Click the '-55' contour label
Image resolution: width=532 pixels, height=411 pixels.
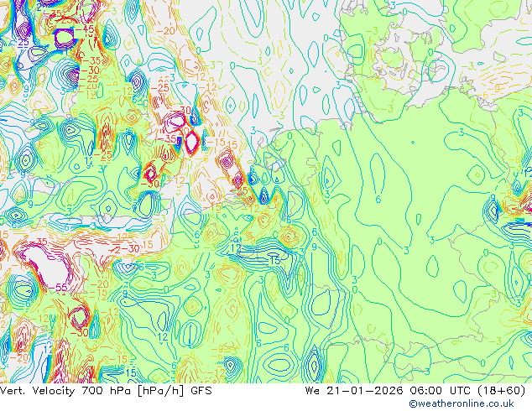pos(59,288)
